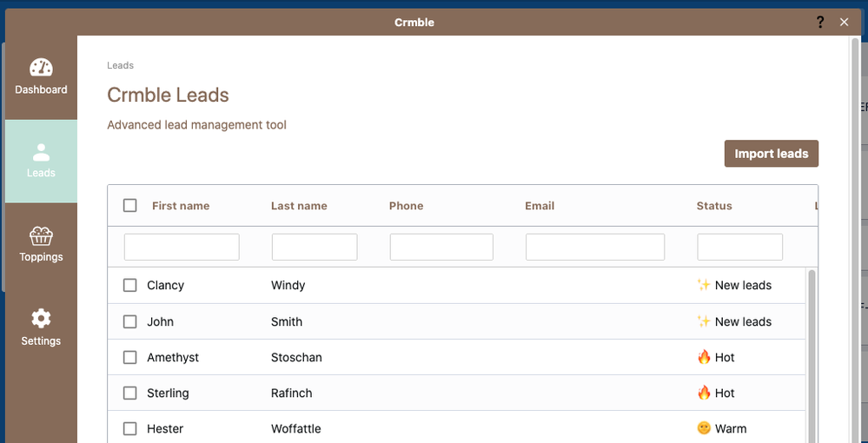The image size is (868, 443).
Task: Select the Dashboard tab label
Action: click(x=41, y=89)
